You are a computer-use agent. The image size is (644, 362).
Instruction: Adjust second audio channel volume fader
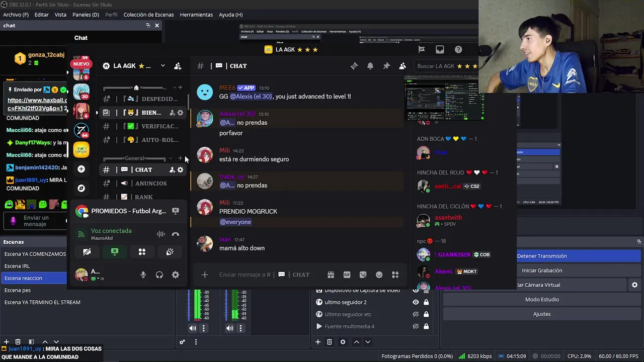227,305
